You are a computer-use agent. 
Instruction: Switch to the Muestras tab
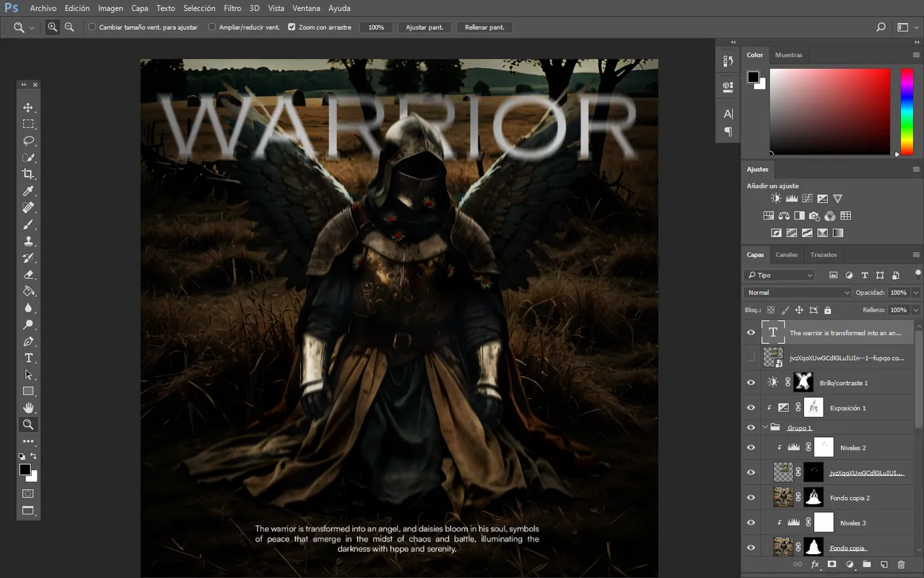click(788, 55)
